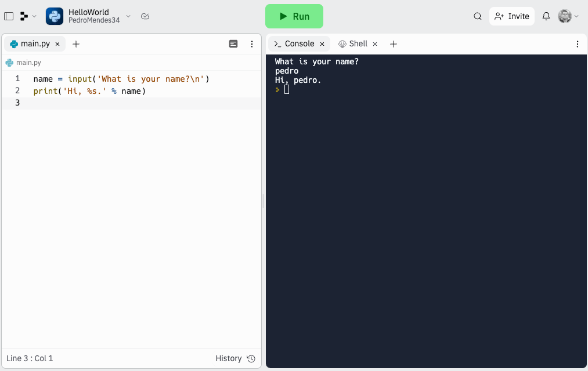Toggle the editor layout/markdown panel icon
Image resolution: width=588 pixels, height=371 pixels.
tap(233, 44)
